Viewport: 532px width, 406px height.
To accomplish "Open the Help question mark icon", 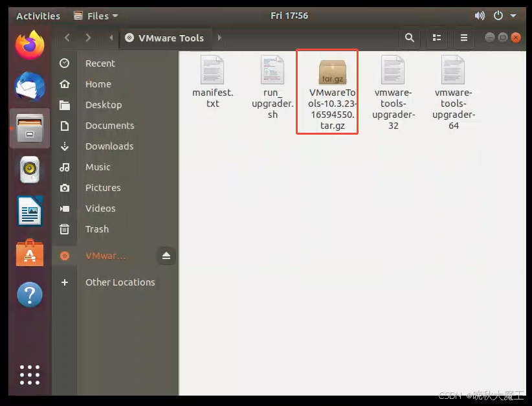I will [x=30, y=295].
